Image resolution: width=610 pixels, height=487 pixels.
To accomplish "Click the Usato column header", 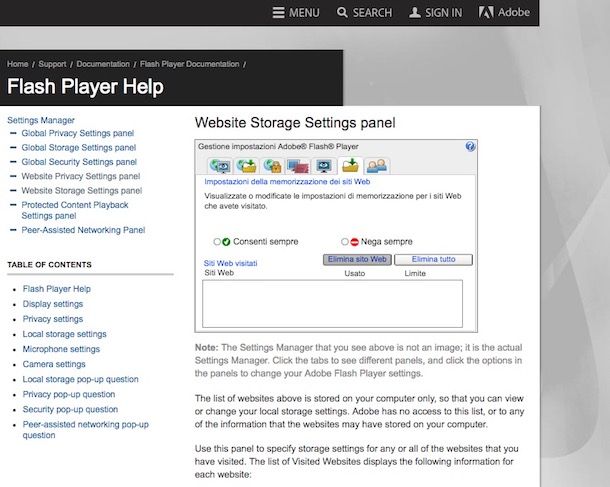I will pyautogui.click(x=354, y=273).
